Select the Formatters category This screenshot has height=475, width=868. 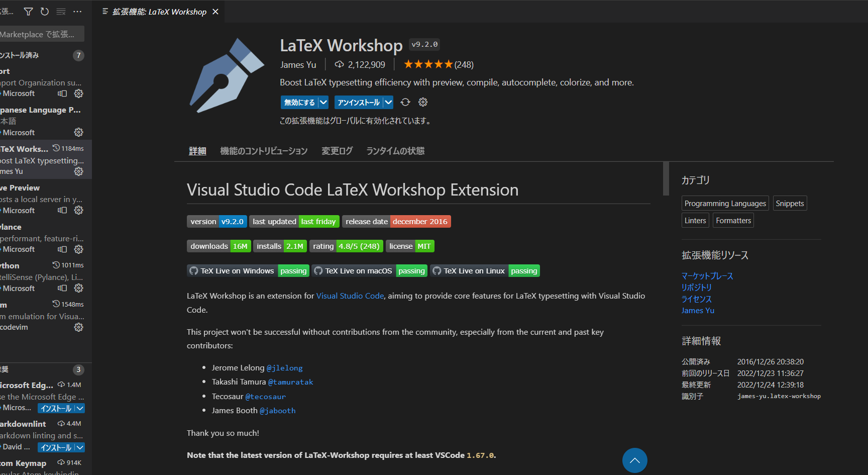(733, 220)
